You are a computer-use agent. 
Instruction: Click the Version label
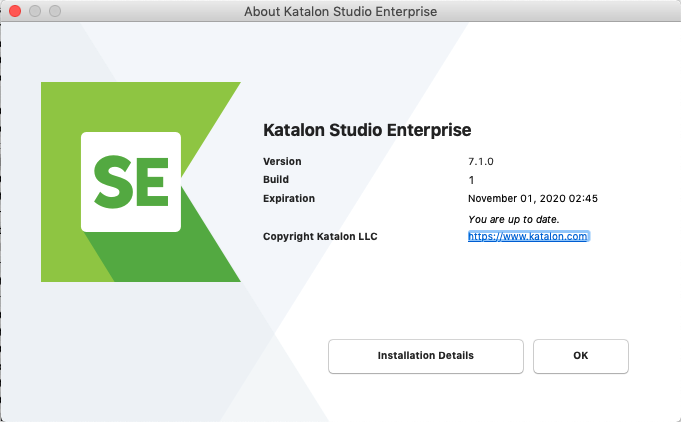click(x=282, y=161)
